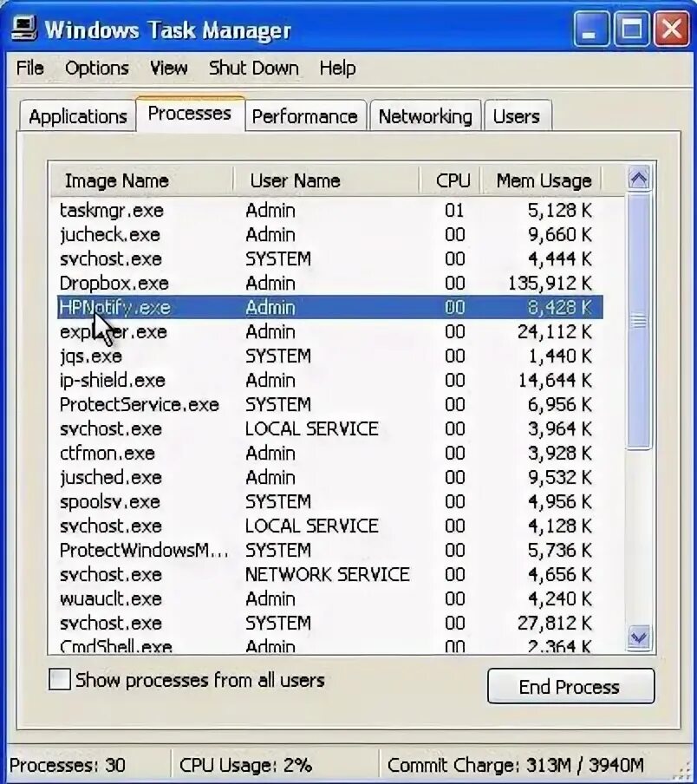The image size is (697, 784).
Task: Select the jqs.exe process
Action: (x=329, y=356)
